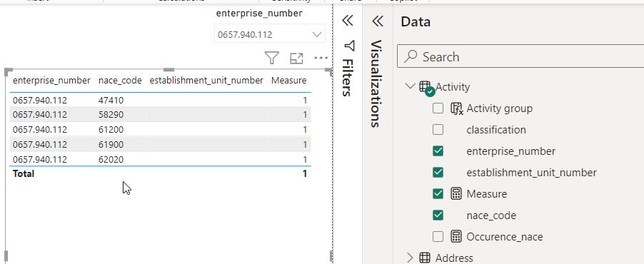Click the calculator icon beside Occurence_nace
This screenshot has width=644, height=264.
click(456, 236)
